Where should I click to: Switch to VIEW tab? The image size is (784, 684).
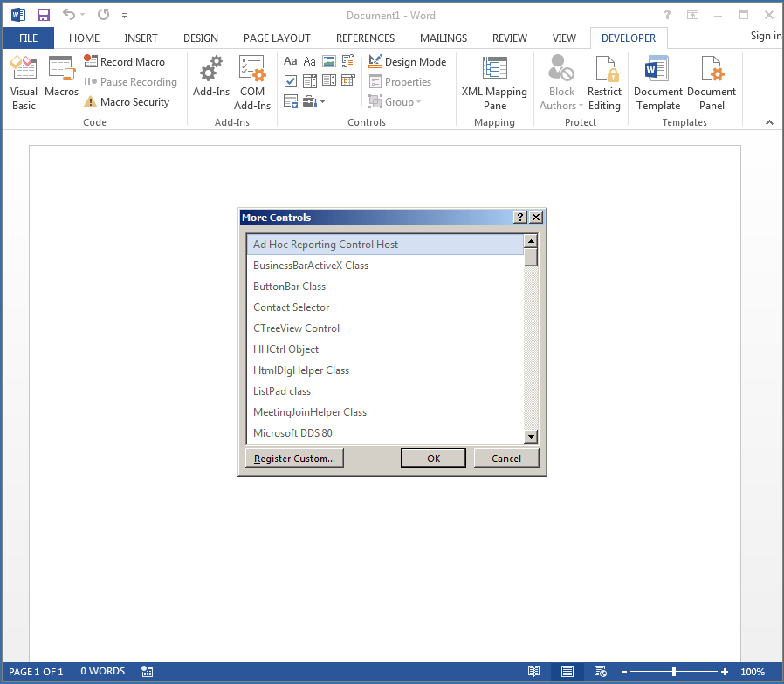564,38
